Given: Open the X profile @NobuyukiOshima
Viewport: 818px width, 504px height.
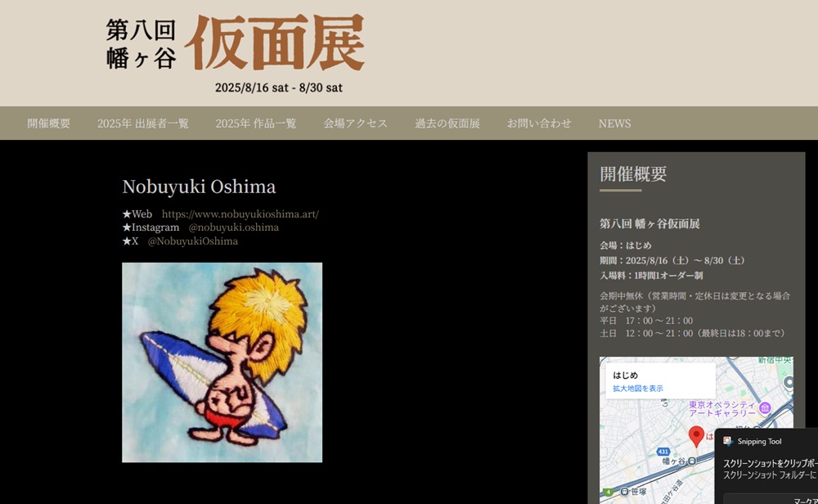Looking at the screenshot, I should click(193, 241).
